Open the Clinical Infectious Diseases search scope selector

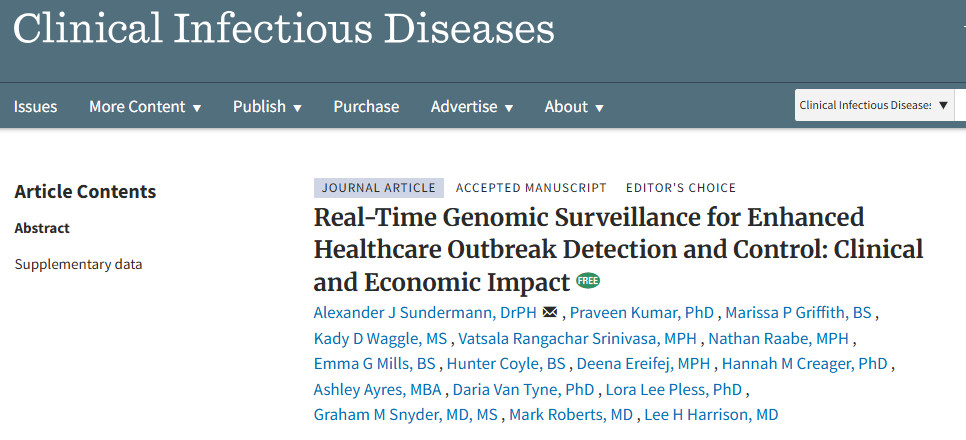874,105
